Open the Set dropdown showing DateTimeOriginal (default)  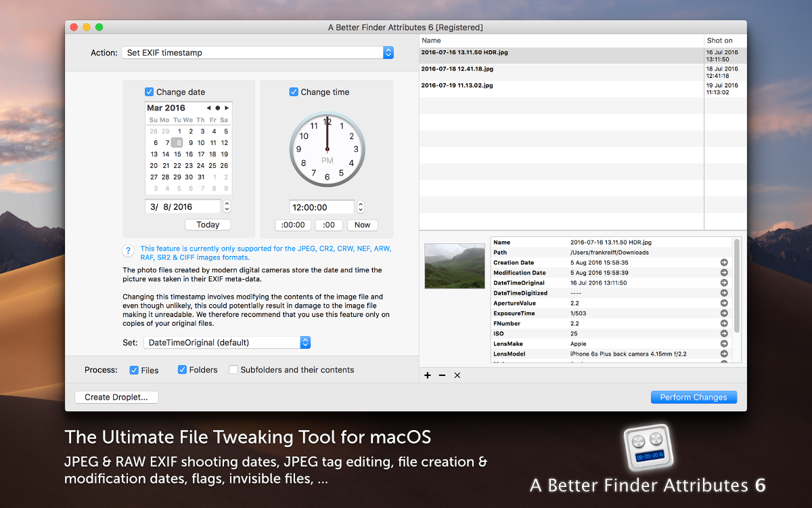[227, 343]
